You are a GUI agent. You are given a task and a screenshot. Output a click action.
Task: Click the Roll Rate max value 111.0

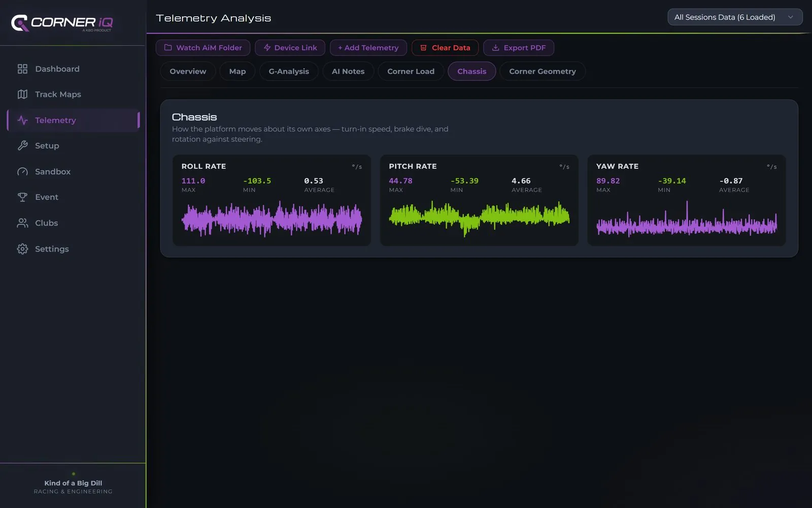(x=193, y=181)
